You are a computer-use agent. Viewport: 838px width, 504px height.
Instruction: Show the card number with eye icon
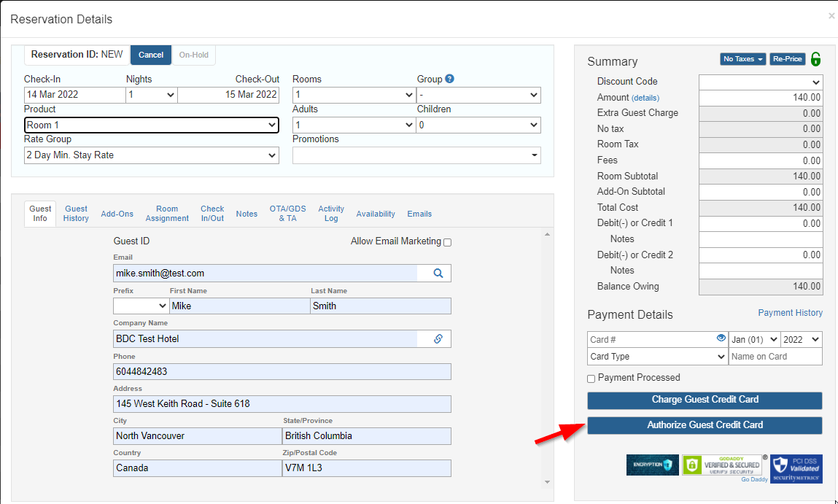coord(721,338)
